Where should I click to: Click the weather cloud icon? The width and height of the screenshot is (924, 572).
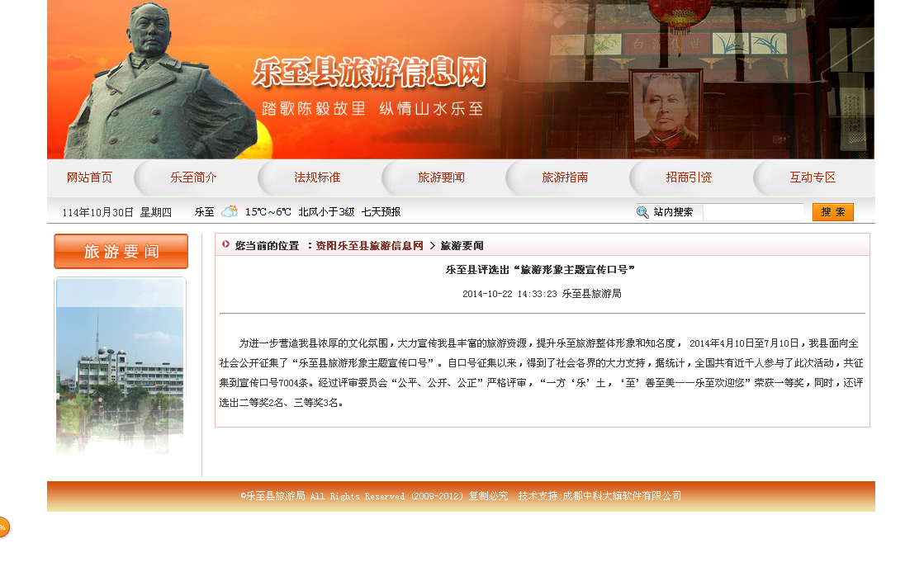point(230,211)
